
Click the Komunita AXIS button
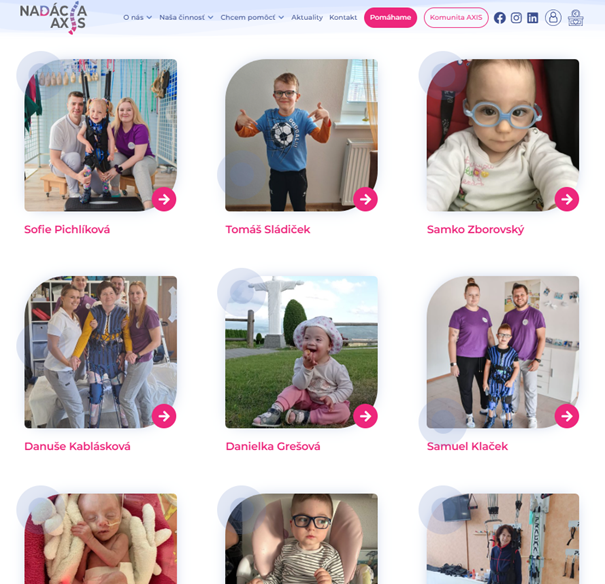(x=456, y=17)
